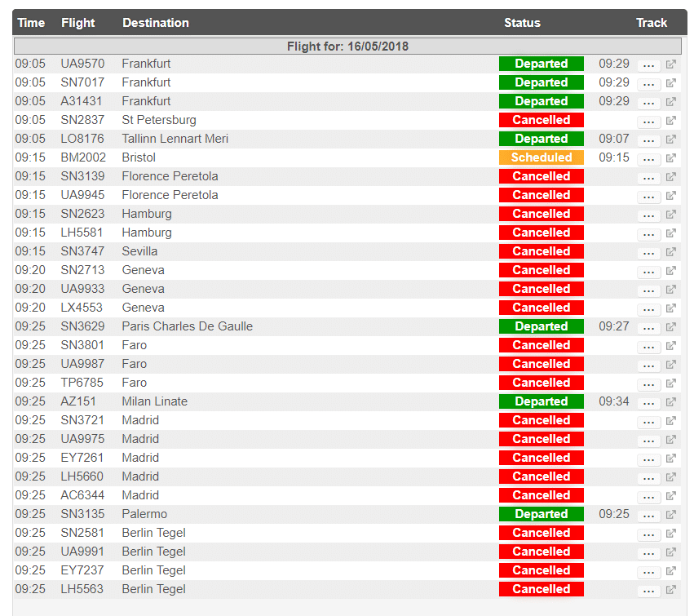Expand more options for flight LO8176 Tallinn
This screenshot has width=694, height=616.
click(649, 140)
